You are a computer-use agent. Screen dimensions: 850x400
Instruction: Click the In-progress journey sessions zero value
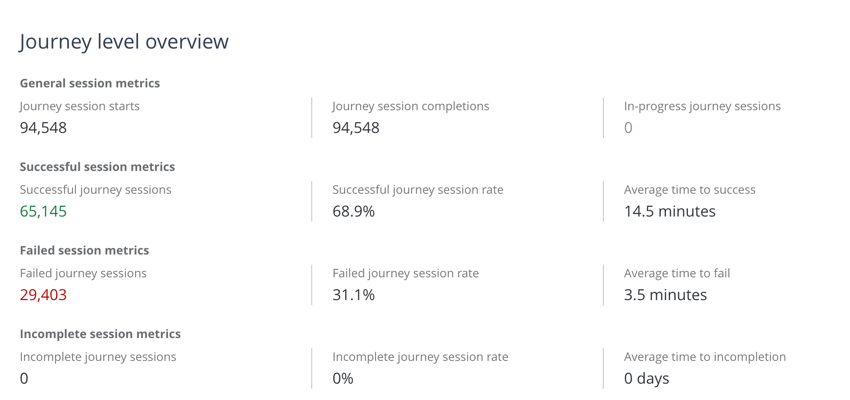point(628,128)
